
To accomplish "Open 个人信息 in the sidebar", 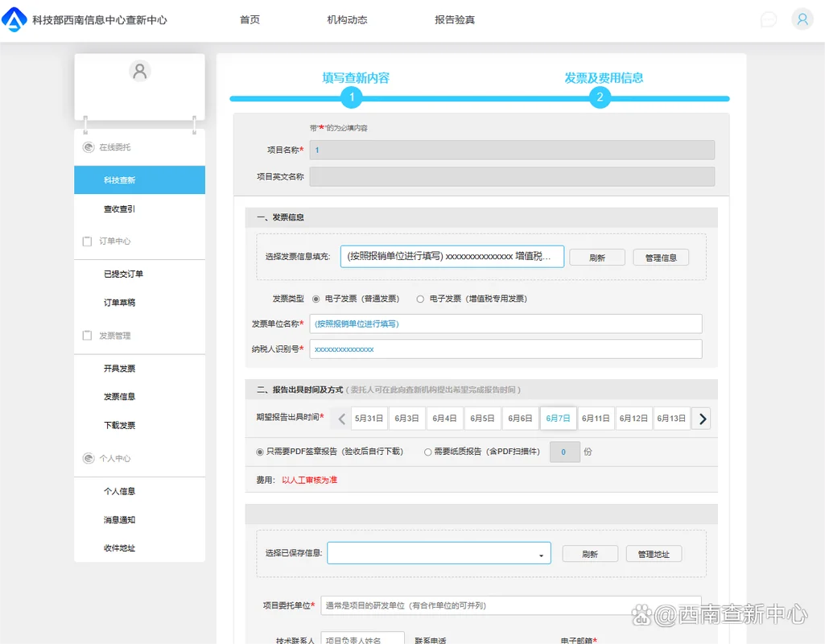I will [x=119, y=491].
